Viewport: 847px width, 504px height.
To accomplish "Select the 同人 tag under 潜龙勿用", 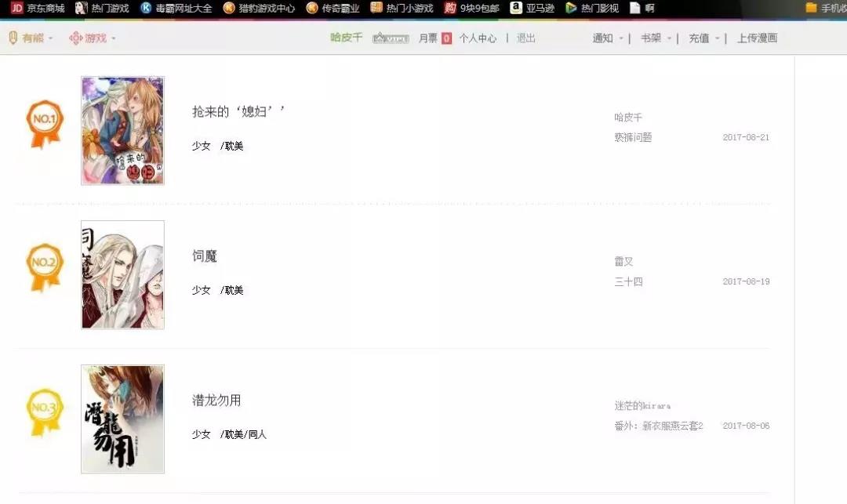I will pyautogui.click(x=257, y=434).
